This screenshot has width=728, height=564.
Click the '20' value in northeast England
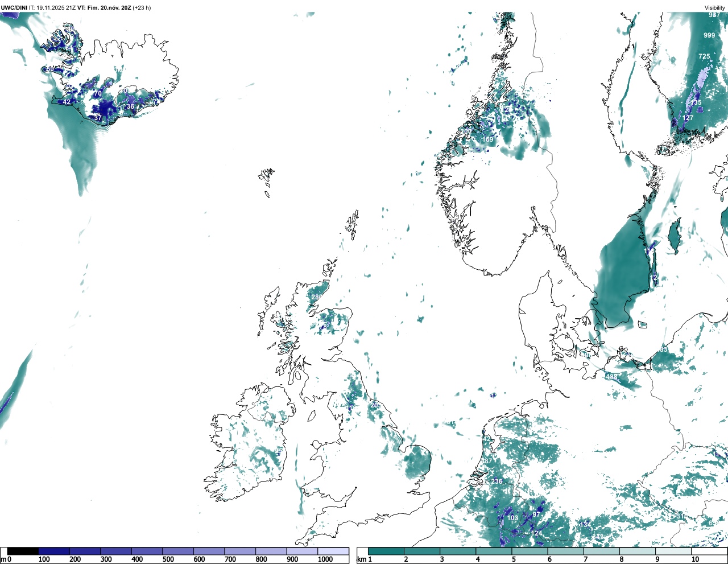click(374, 405)
